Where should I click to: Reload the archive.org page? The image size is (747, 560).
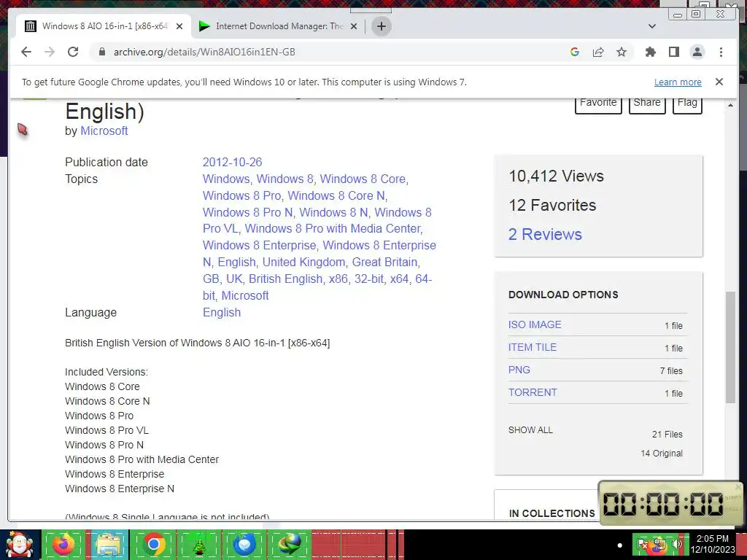[73, 52]
